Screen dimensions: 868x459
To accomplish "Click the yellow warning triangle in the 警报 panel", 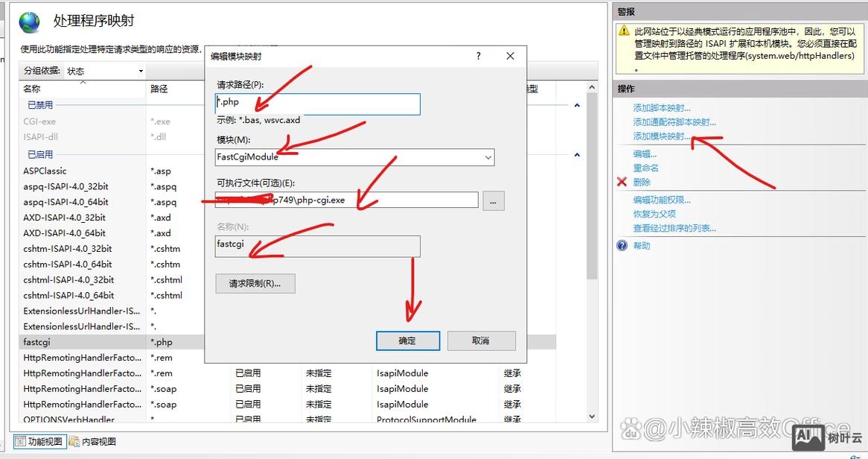I will click(x=625, y=31).
